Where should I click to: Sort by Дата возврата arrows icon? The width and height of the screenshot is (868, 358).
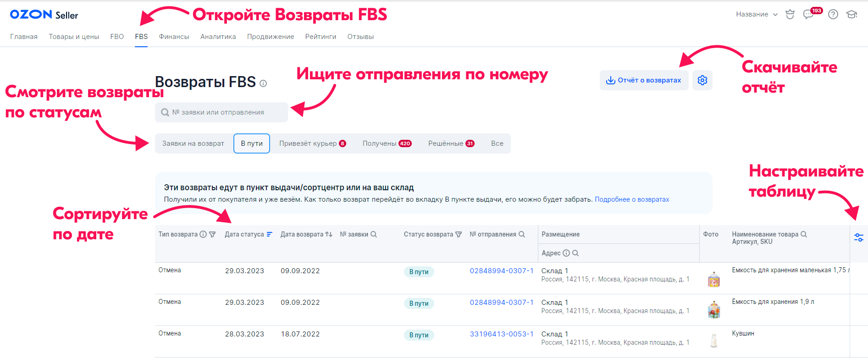pyautogui.click(x=329, y=234)
